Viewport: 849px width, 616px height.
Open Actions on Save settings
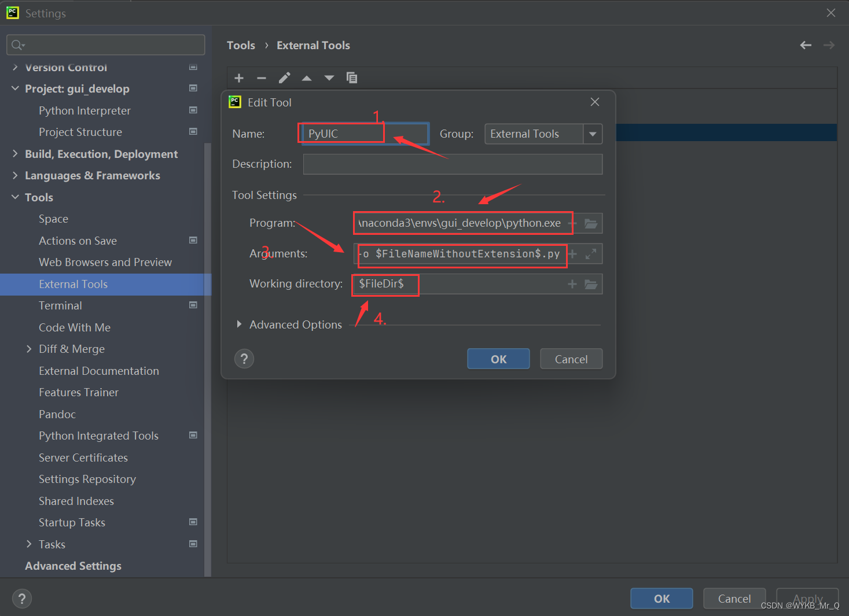coord(78,241)
